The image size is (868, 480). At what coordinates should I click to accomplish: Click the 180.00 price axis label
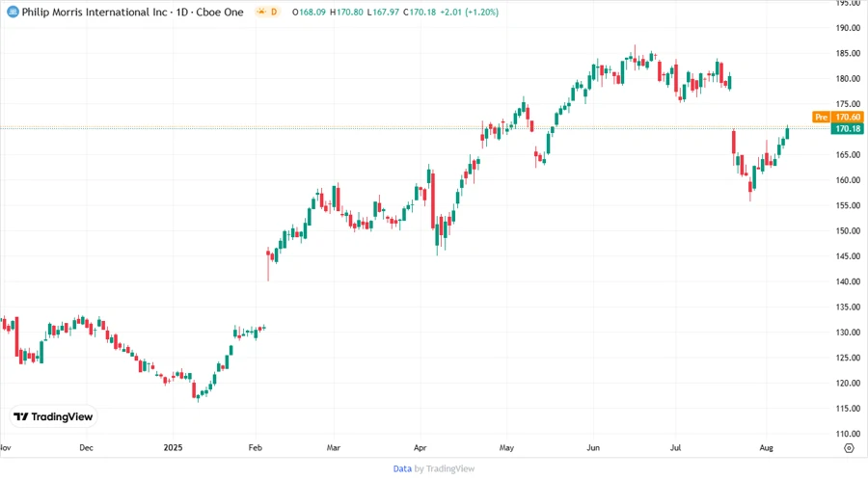[x=848, y=78]
